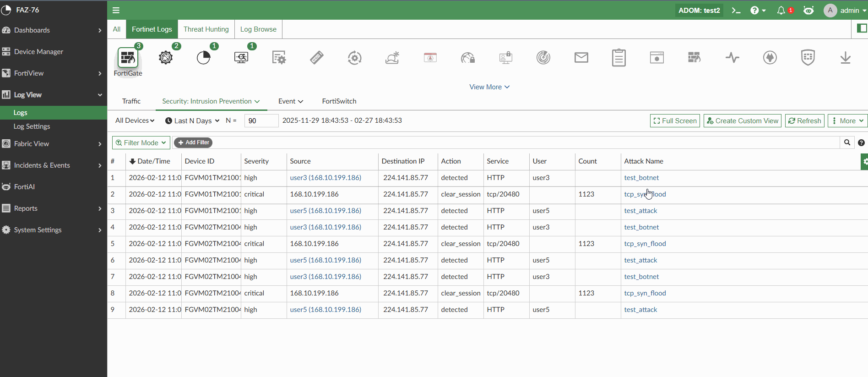
Task: Click the gray firewall bricks icon
Action: [694, 58]
